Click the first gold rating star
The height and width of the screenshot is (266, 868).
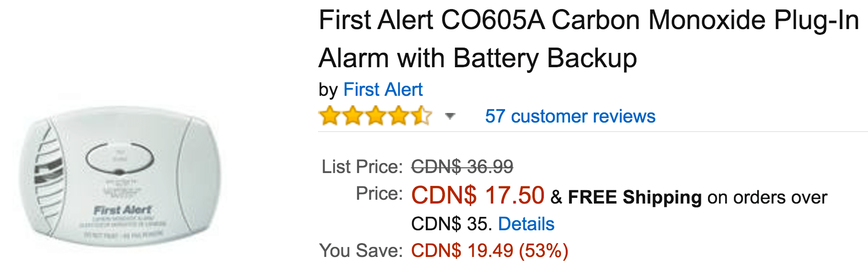tap(329, 116)
